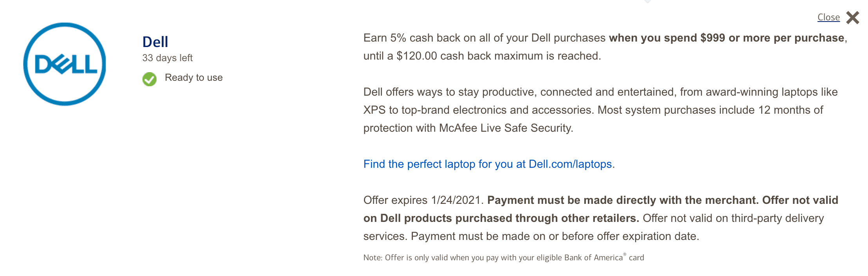
Task: Click the bold on Dell products purchased text
Action: tap(501, 218)
